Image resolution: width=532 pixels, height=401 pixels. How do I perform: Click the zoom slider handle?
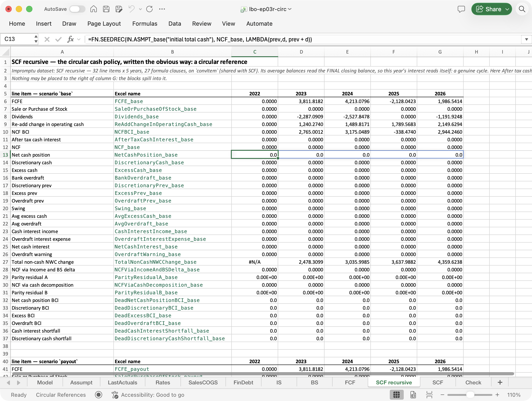tap(470, 395)
